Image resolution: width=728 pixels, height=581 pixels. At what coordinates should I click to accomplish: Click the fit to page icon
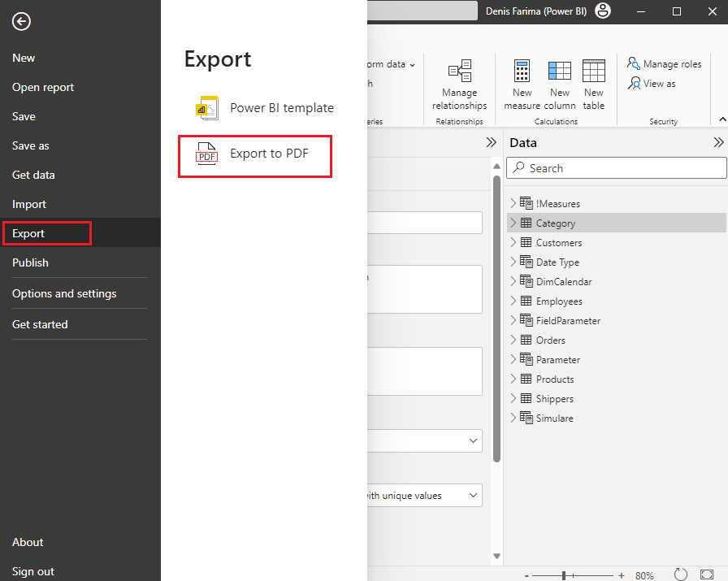pos(707,574)
